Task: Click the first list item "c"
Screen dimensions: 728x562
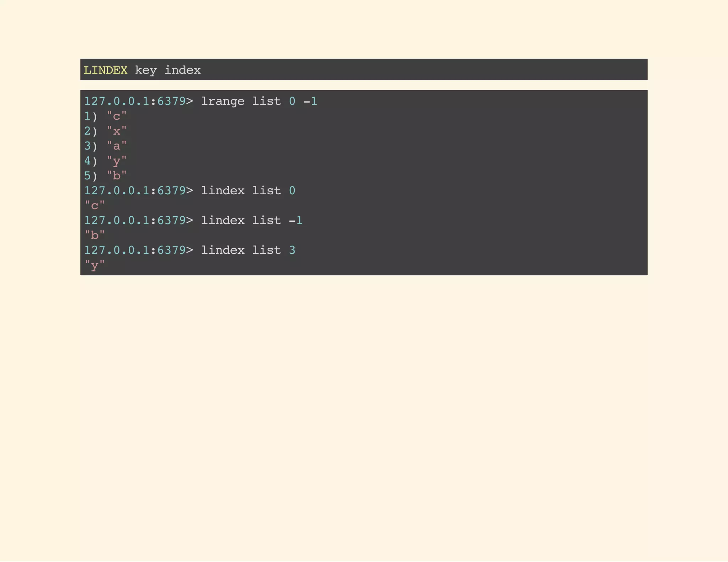Action: (117, 116)
